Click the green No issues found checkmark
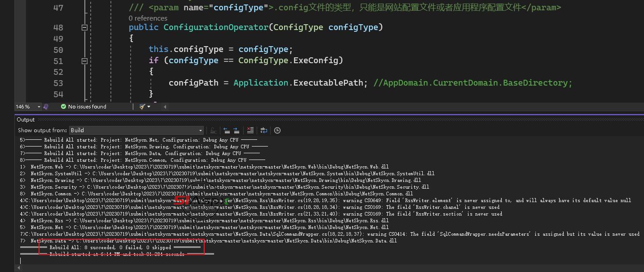 point(63,107)
